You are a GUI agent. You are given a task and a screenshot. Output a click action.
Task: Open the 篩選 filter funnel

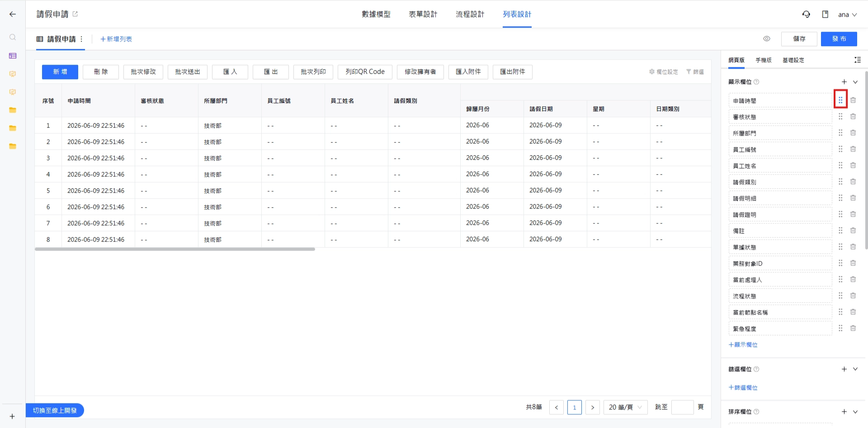(695, 71)
